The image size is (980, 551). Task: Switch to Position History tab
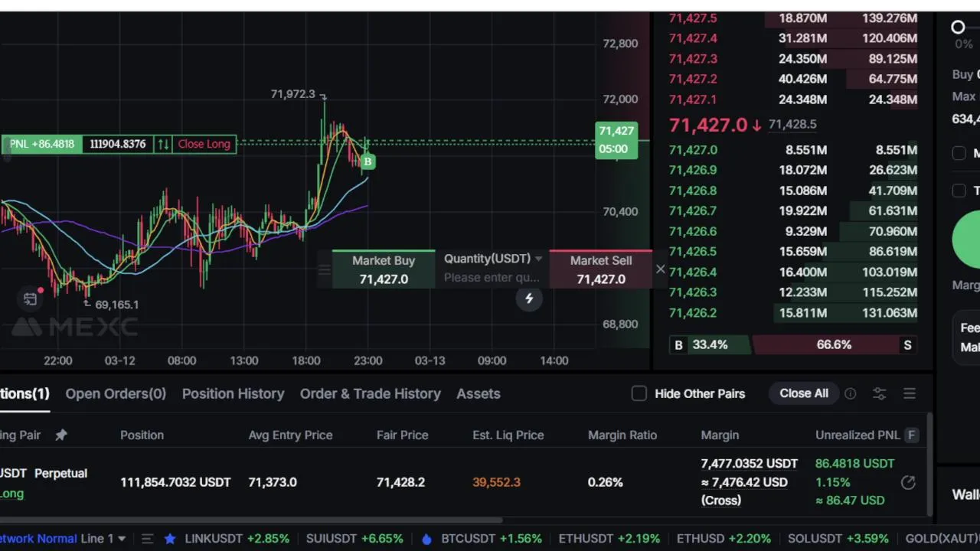pyautogui.click(x=233, y=393)
